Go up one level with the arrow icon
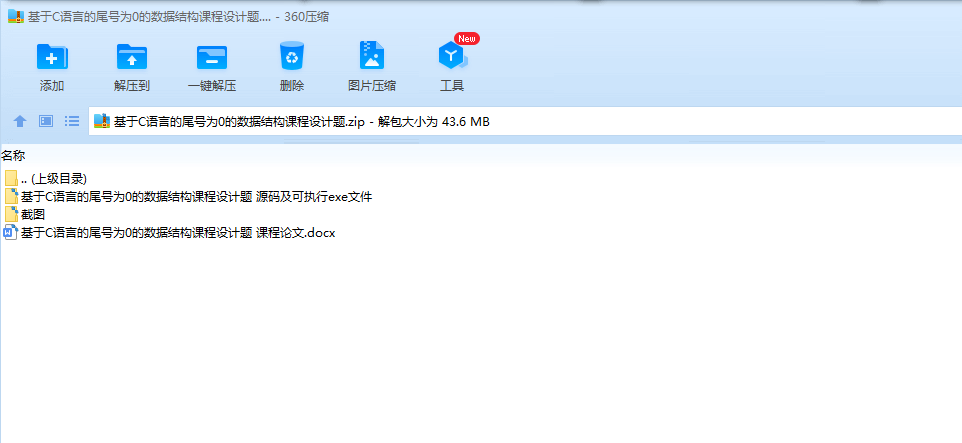Screen dimensions: 962x443 20,121
